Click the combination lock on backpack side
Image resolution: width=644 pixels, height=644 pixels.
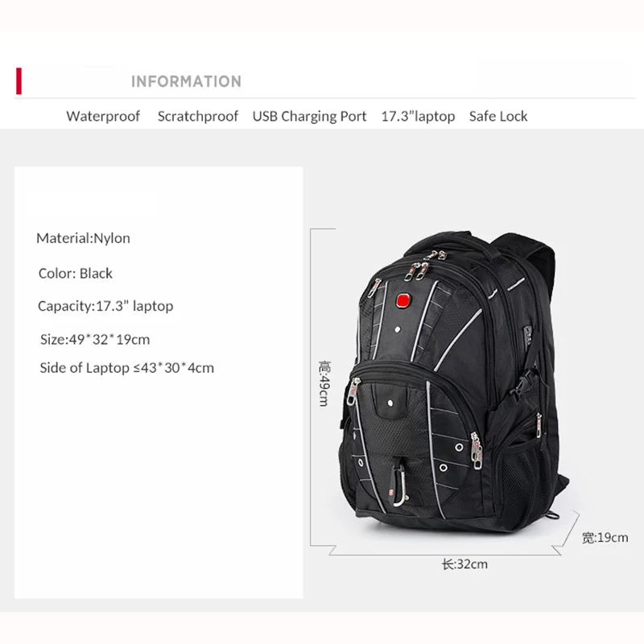coord(528,336)
